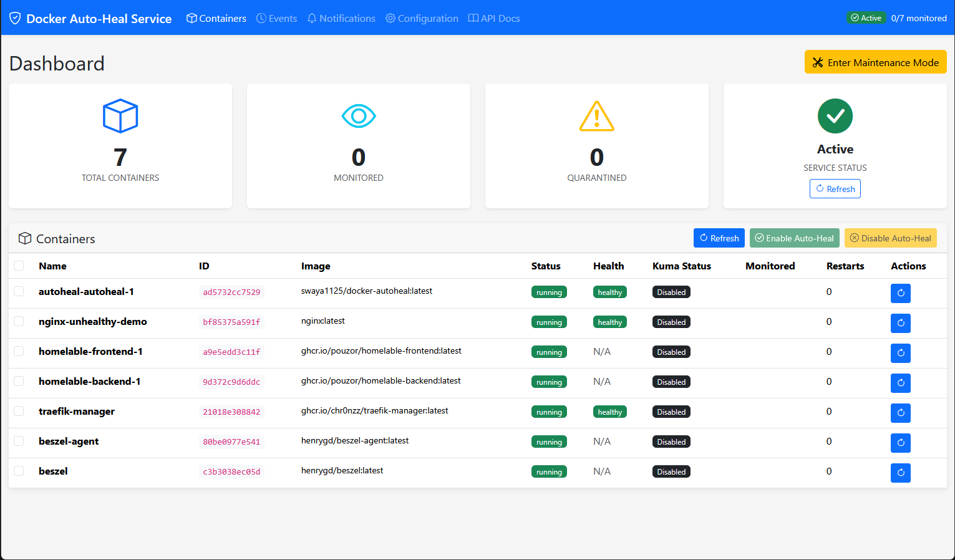Click the Docker Auto-Heal Service title

(x=99, y=19)
